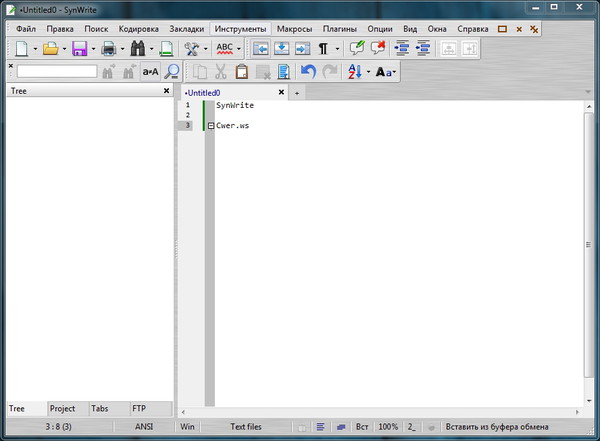Switch to the Project tab
Screen dimensions: 600x441
coord(63,409)
